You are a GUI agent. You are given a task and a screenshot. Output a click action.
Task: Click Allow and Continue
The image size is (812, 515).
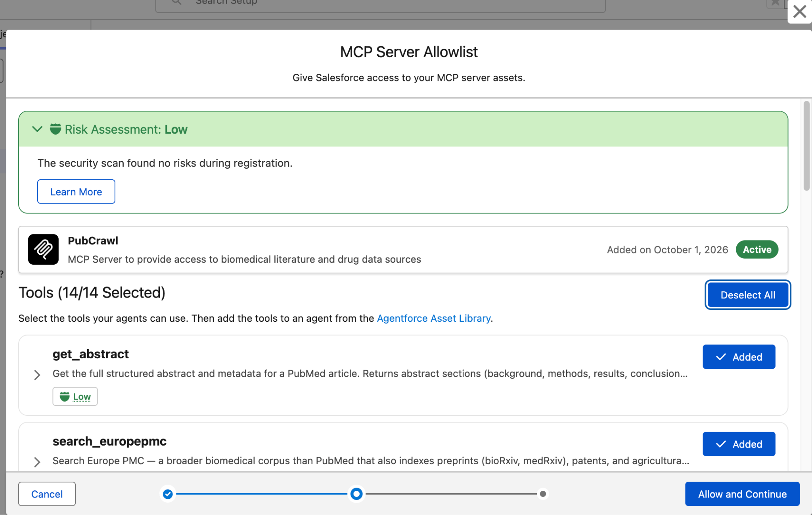pyautogui.click(x=742, y=494)
